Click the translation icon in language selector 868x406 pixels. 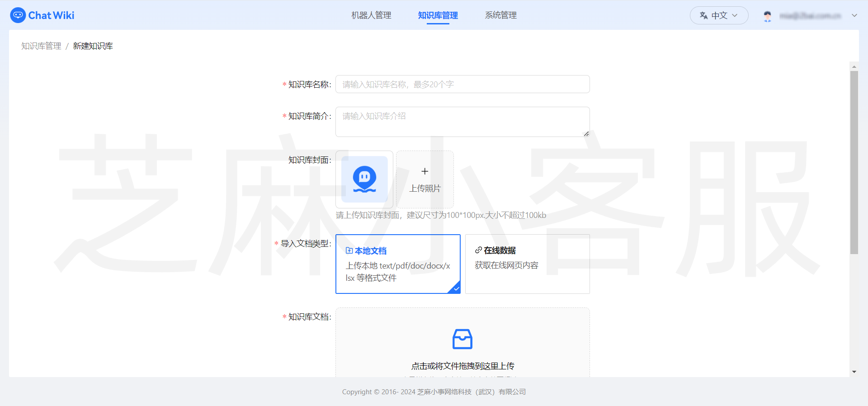pyautogui.click(x=703, y=15)
